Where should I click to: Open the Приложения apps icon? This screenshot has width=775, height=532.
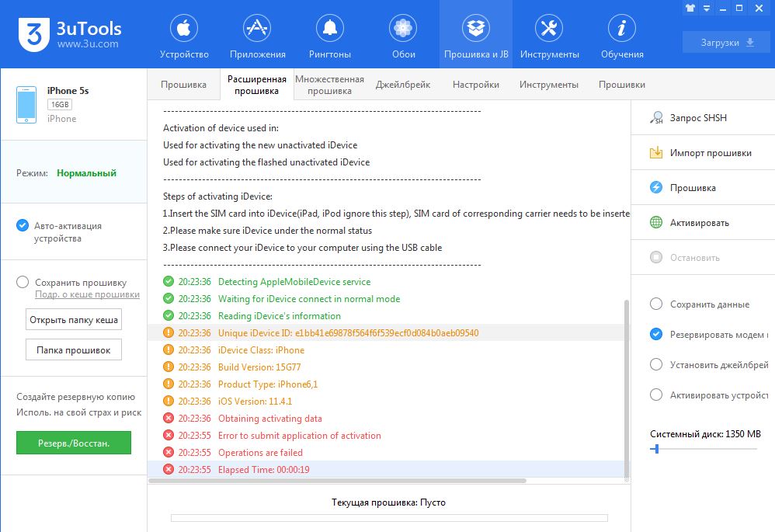click(257, 28)
